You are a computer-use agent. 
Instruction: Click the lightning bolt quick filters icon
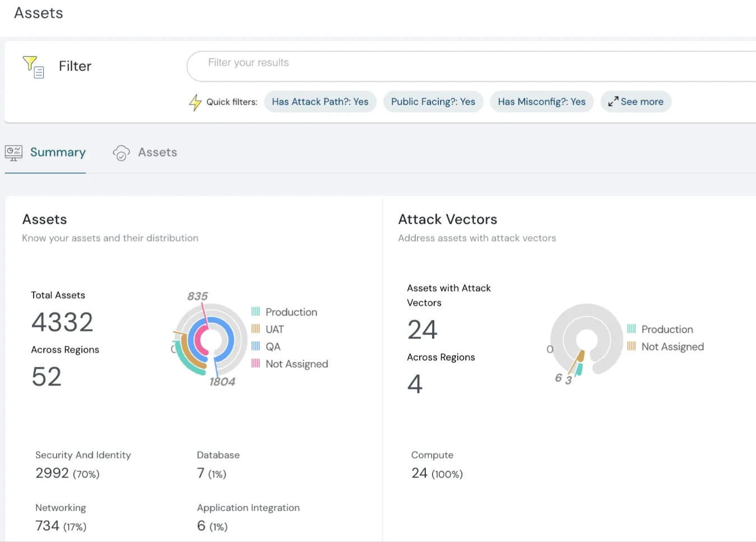point(195,102)
